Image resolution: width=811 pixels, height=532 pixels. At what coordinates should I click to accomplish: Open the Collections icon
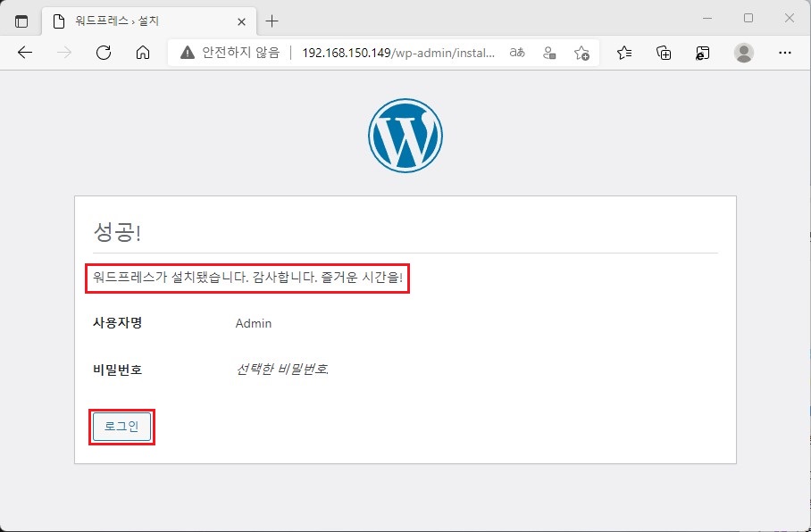pyautogui.click(x=664, y=52)
